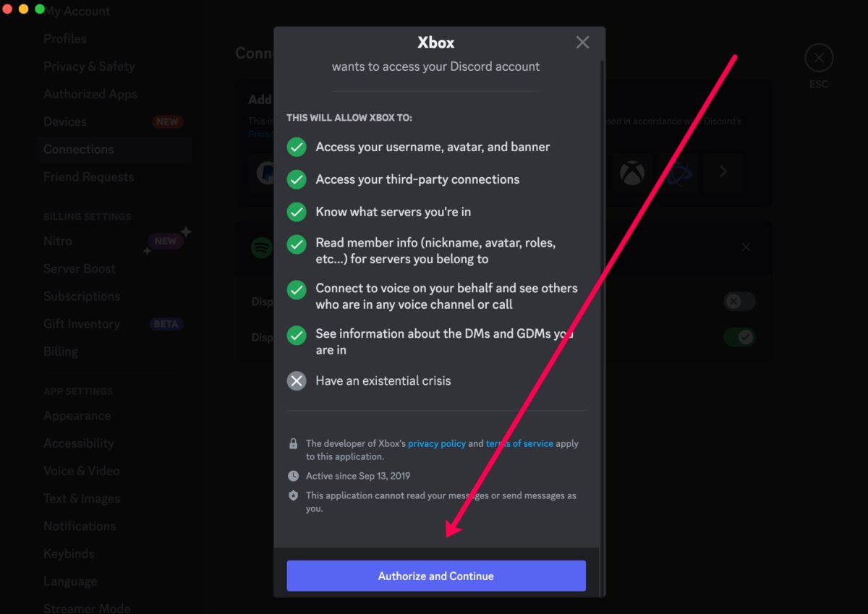Viewport: 868px width, 614px height.
Task: Show more connections with right chevron
Action: (x=723, y=172)
